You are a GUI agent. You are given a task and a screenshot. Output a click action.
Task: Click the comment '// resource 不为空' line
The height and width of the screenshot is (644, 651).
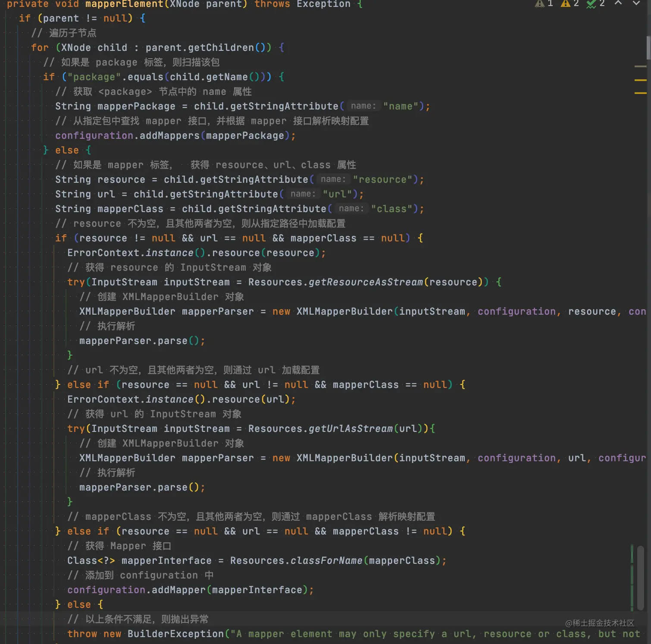(x=200, y=223)
